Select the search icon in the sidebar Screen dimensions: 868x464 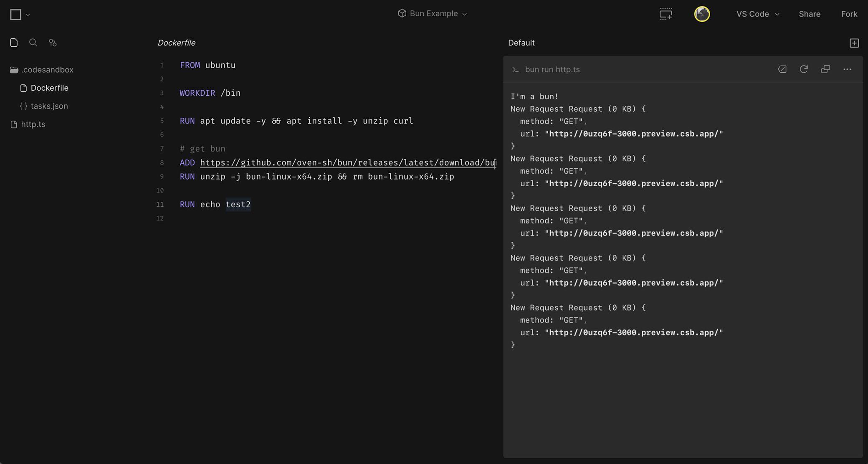click(x=33, y=42)
